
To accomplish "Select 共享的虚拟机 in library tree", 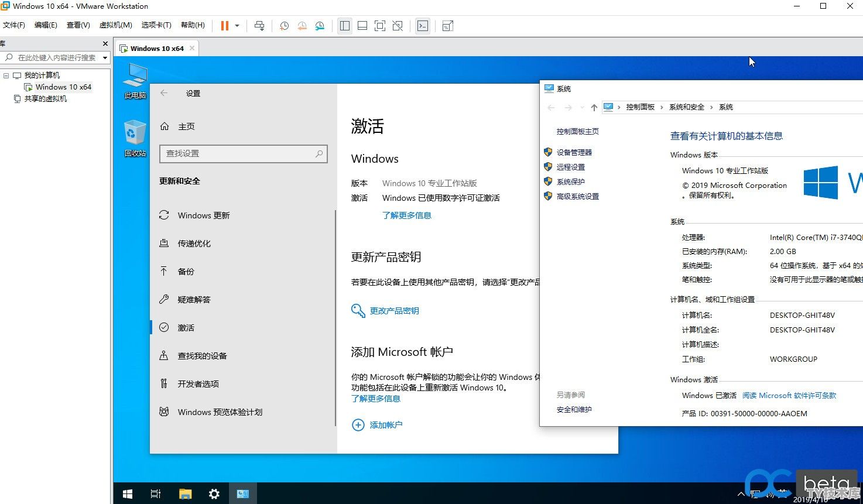I will point(46,99).
